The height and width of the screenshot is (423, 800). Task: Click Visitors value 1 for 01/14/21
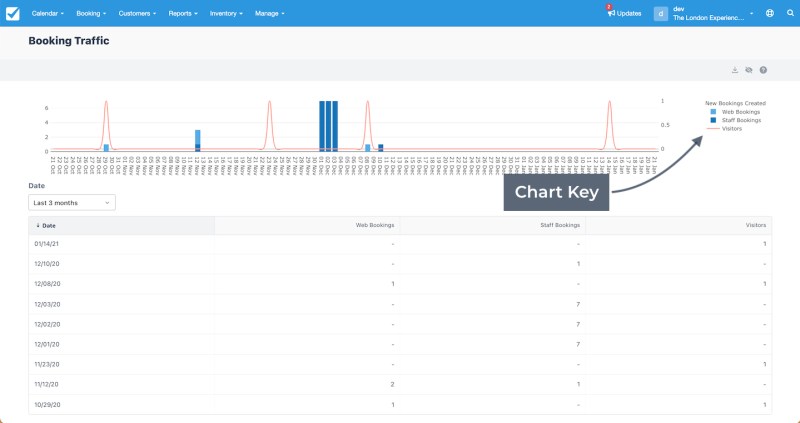pos(765,244)
